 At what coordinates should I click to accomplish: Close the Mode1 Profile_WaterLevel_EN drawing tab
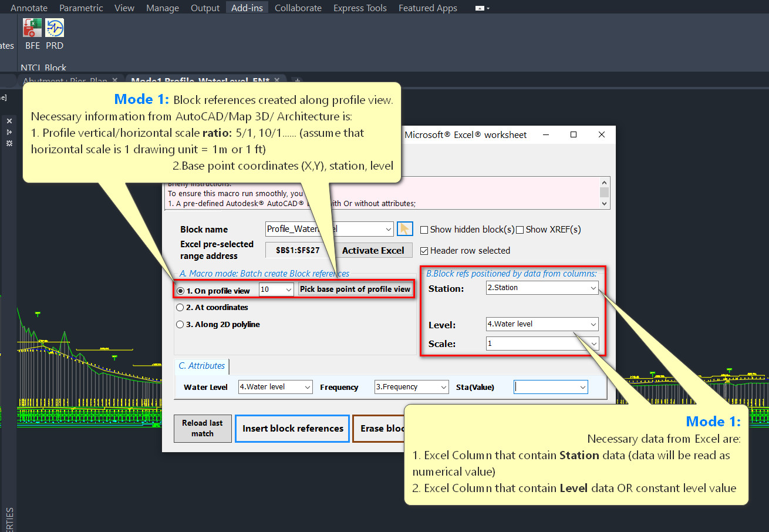tap(278, 80)
